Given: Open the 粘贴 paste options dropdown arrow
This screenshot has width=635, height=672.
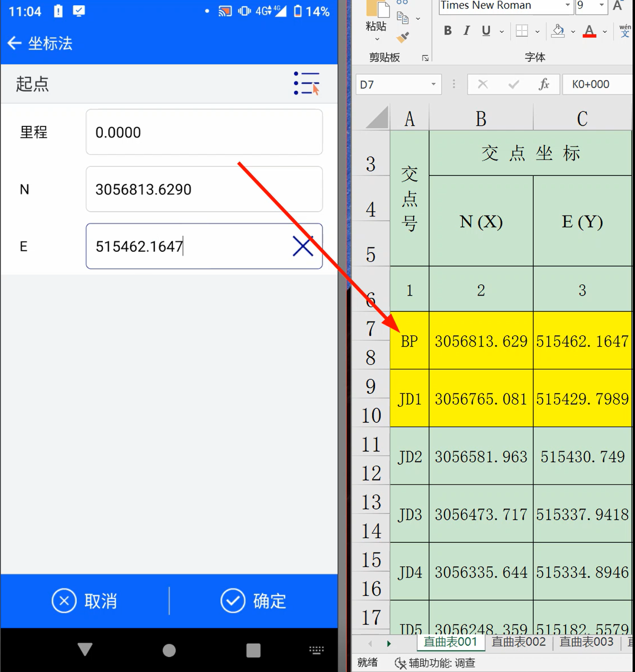Looking at the screenshot, I should (377, 39).
